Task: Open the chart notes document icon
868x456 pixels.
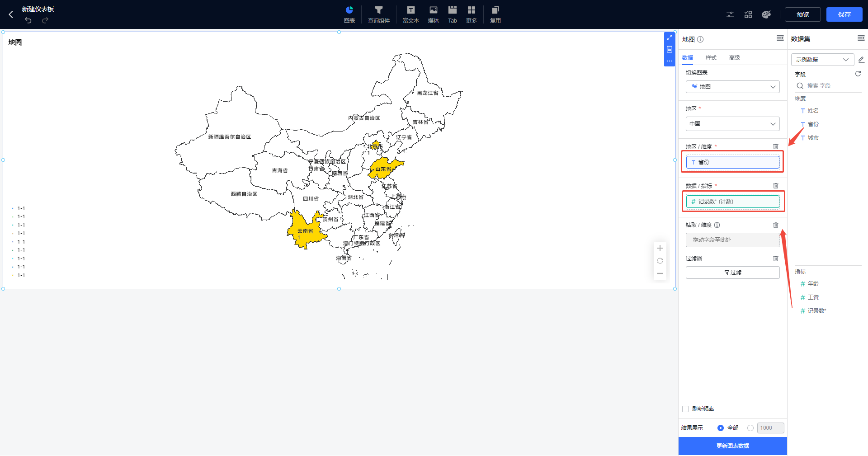Action: tap(670, 49)
